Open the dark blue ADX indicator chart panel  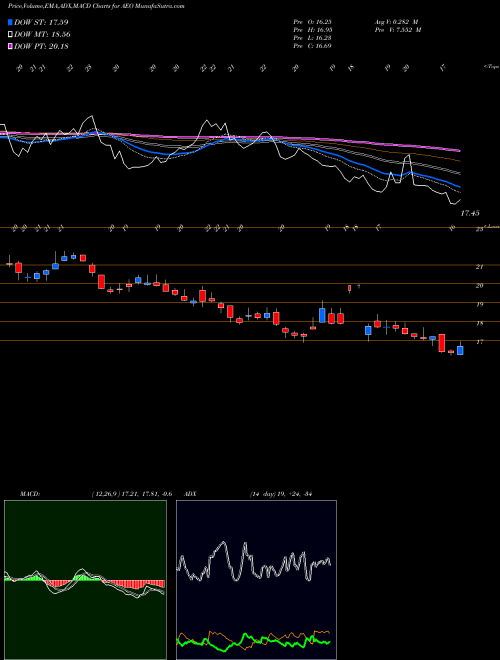(x=256, y=580)
